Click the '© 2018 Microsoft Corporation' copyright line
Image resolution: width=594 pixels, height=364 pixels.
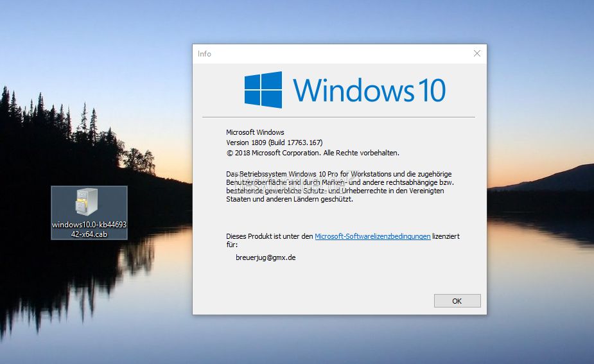point(313,153)
